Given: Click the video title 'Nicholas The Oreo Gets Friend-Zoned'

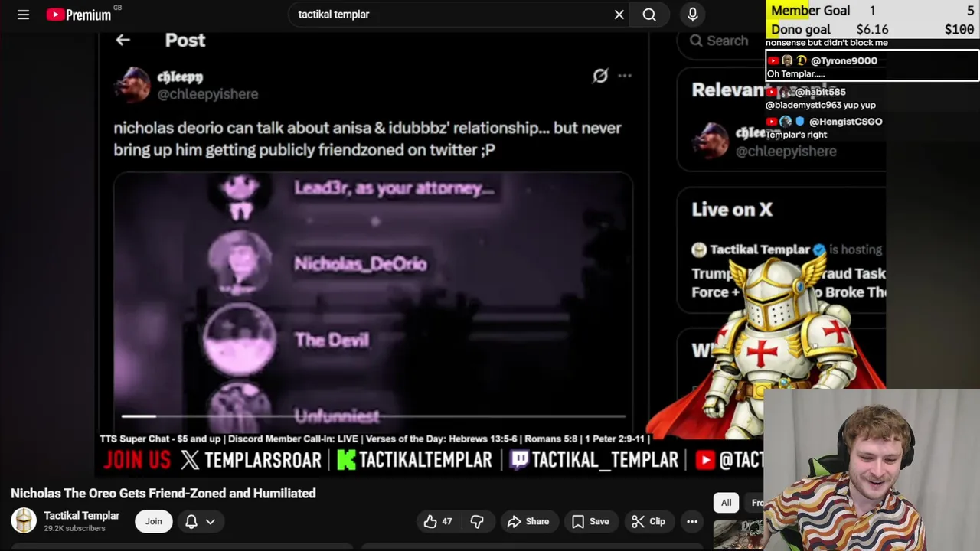Looking at the screenshot, I should [x=163, y=494].
